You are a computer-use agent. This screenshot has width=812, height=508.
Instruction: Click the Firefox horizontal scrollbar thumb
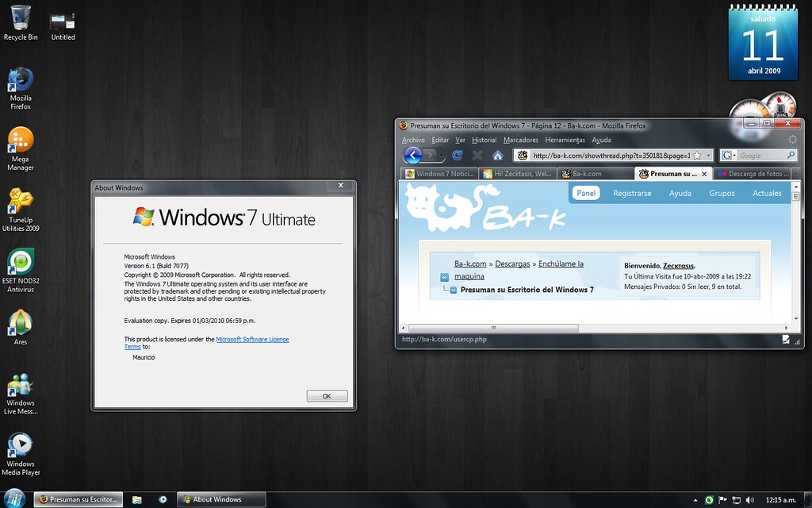tap(493, 328)
